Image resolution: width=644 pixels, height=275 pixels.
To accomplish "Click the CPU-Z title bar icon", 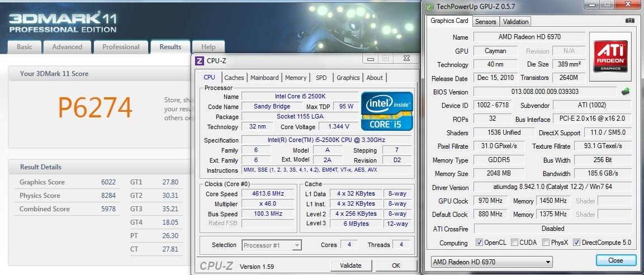I will pyautogui.click(x=199, y=61).
